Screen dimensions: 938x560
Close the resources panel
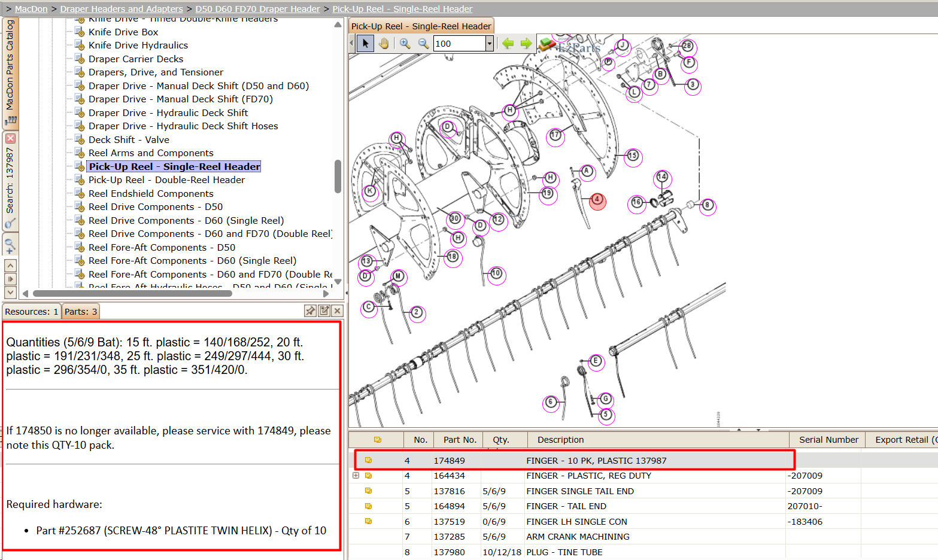(338, 311)
